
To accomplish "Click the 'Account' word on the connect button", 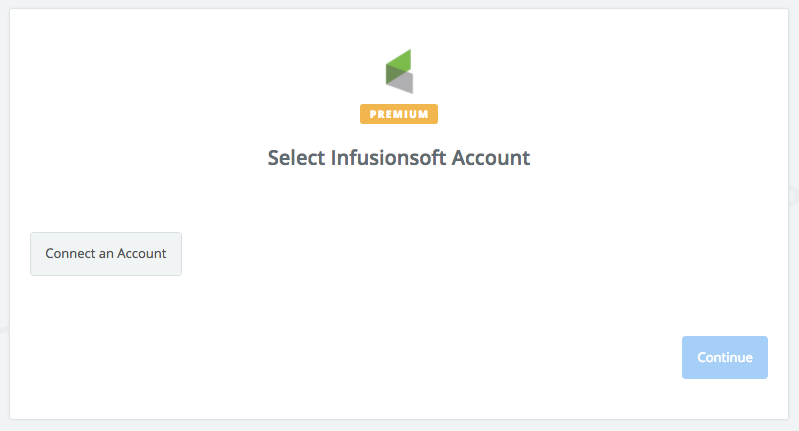I will coord(142,254).
